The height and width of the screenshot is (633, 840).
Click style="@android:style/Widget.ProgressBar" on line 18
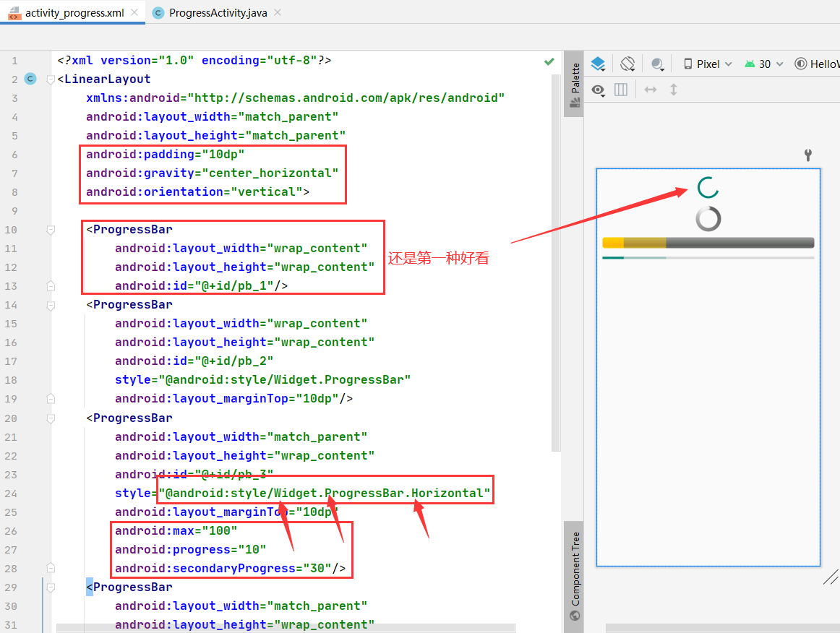(x=262, y=379)
